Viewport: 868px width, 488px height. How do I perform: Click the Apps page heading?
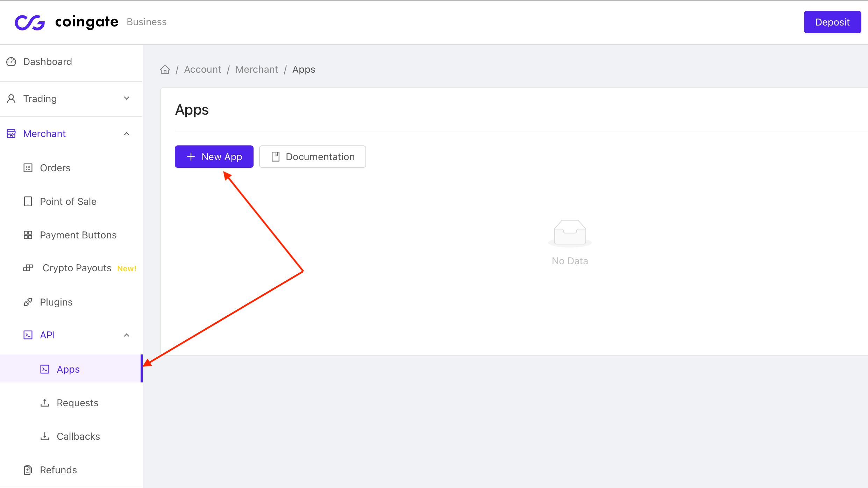(x=192, y=110)
